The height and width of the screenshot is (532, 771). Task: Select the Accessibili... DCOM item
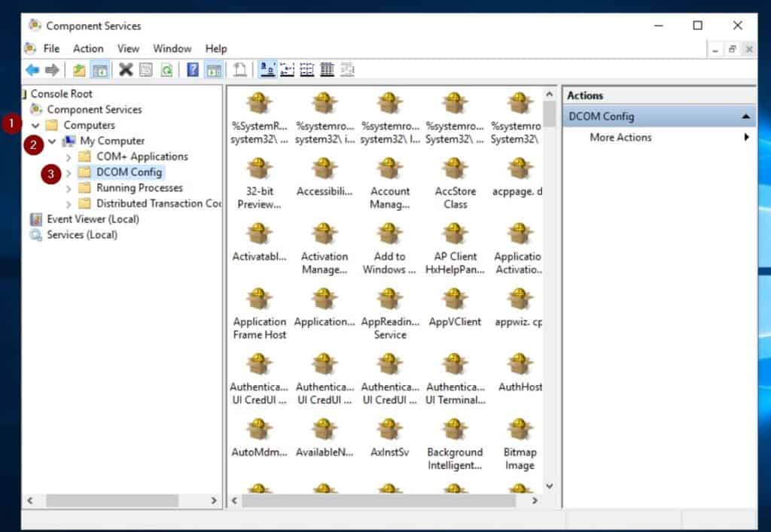pyautogui.click(x=324, y=178)
